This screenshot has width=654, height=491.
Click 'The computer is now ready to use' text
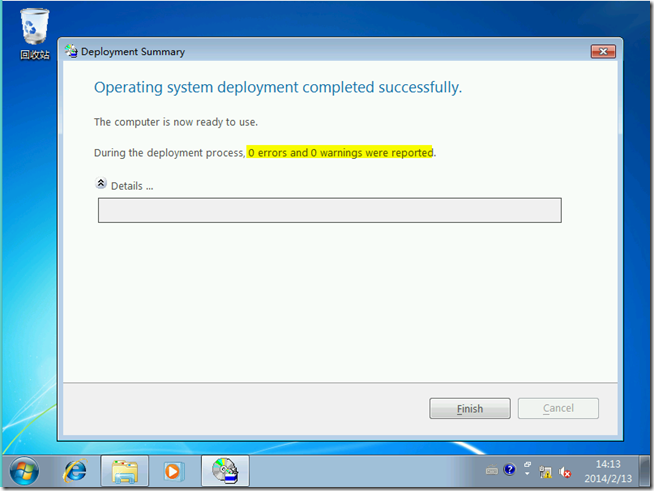176,122
